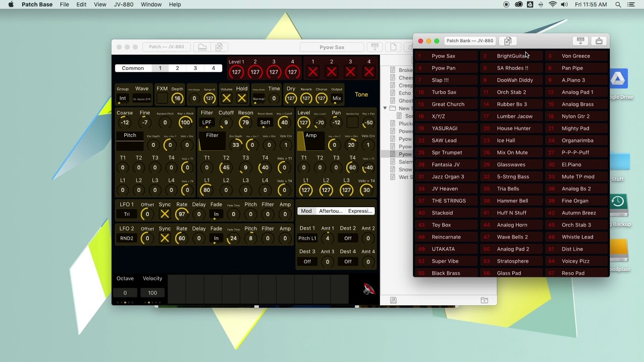Viewport: 644px width, 362px height.
Task: Click the Reson knob showing 79
Action: [x=246, y=122]
